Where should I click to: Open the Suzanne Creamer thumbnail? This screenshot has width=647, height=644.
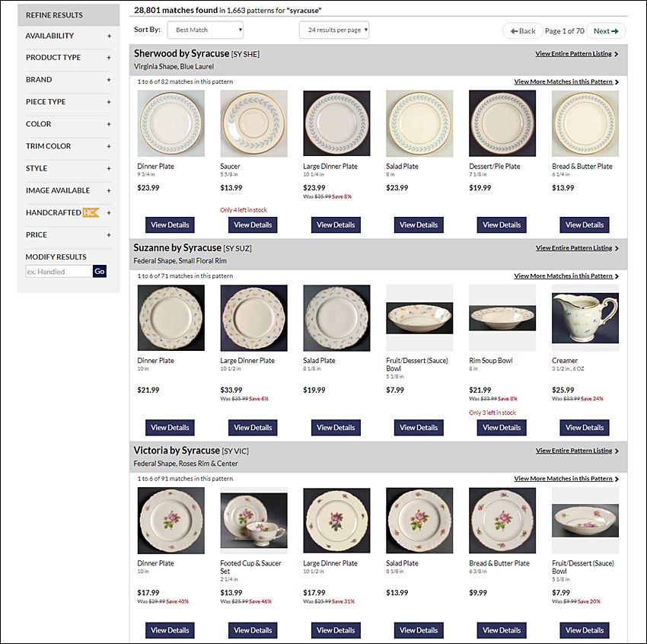(585, 318)
